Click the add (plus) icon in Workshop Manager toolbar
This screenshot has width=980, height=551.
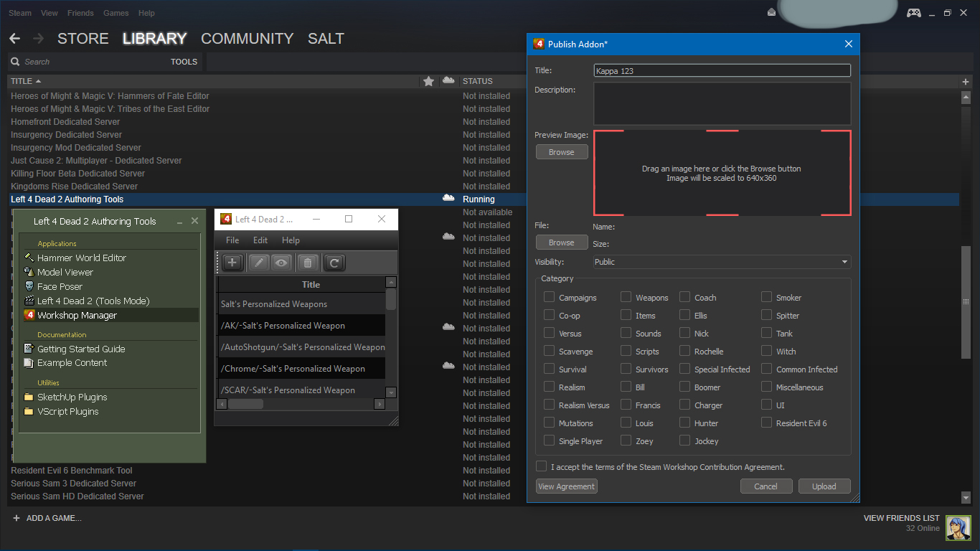232,263
